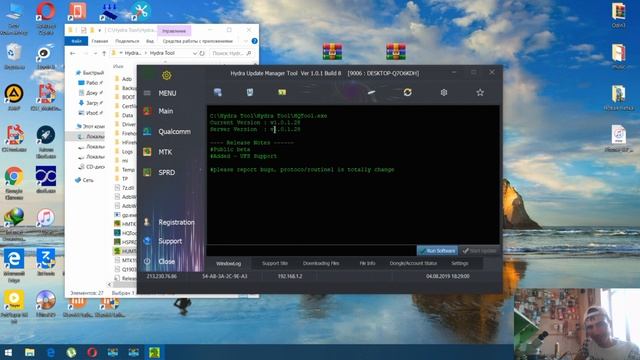640x360 pixels.
Task: Open the Main section in Hydra sidebar
Action: click(166, 111)
